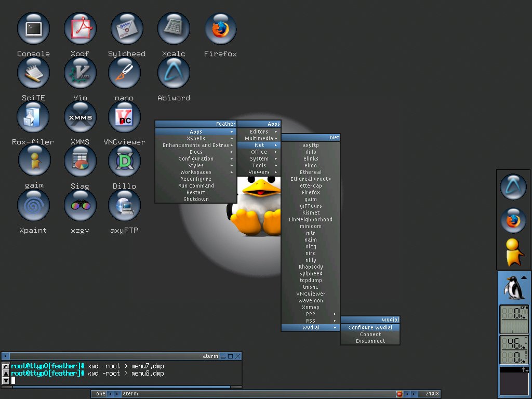Launch the xzgv image viewer icon
Image resolution: width=532 pixels, height=399 pixels.
coord(80,205)
